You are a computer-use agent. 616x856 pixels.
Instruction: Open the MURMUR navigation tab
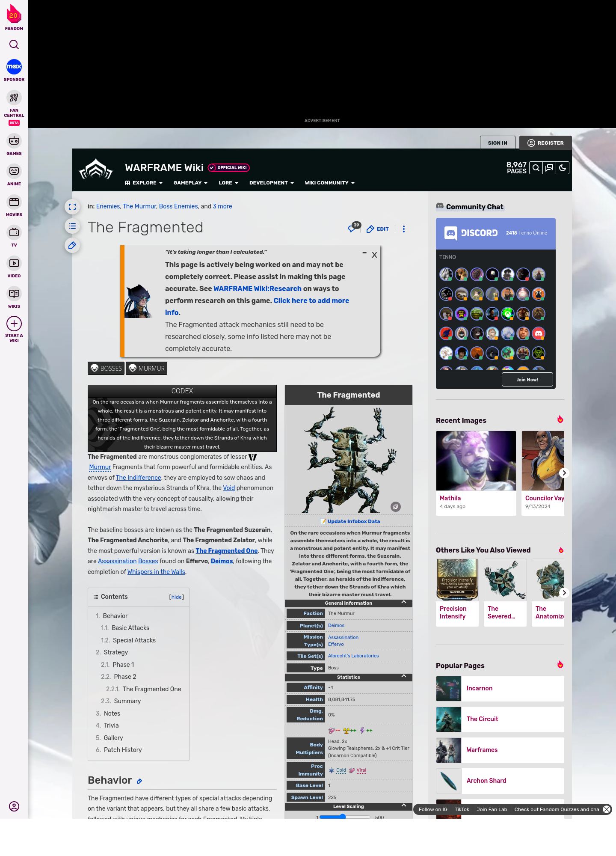pos(146,369)
